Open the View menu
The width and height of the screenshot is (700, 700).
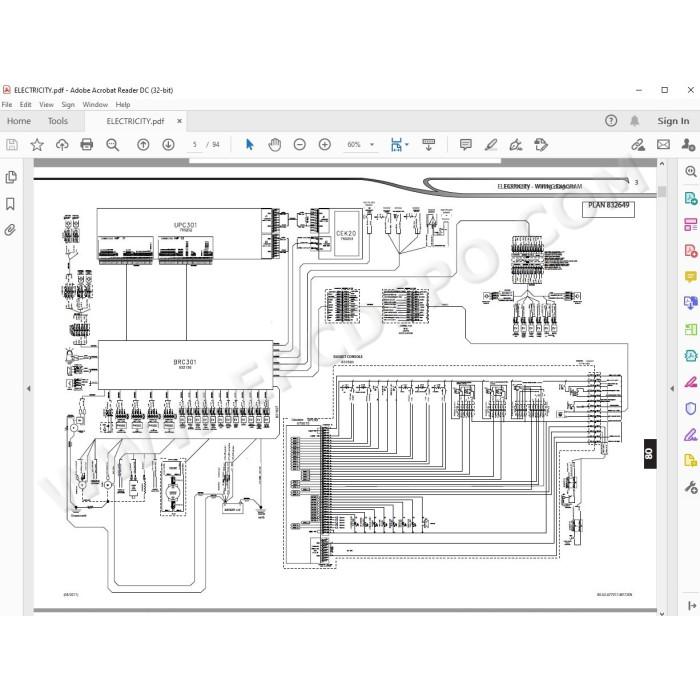[46, 104]
